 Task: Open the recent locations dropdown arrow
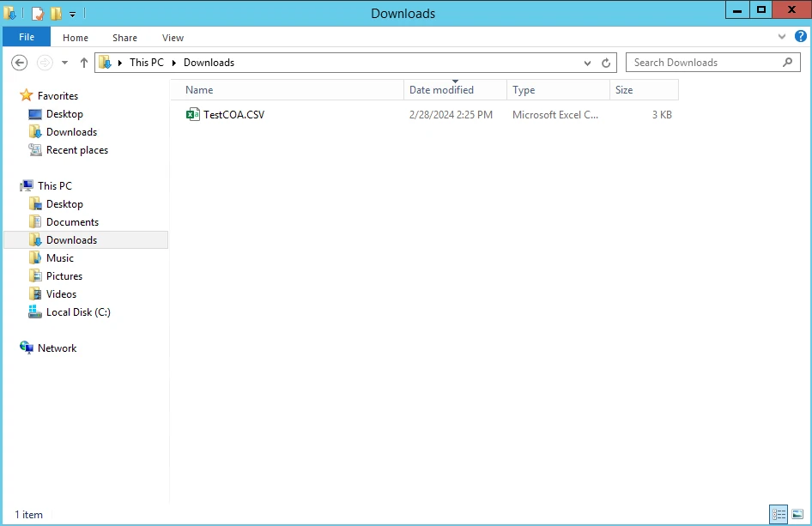64,63
